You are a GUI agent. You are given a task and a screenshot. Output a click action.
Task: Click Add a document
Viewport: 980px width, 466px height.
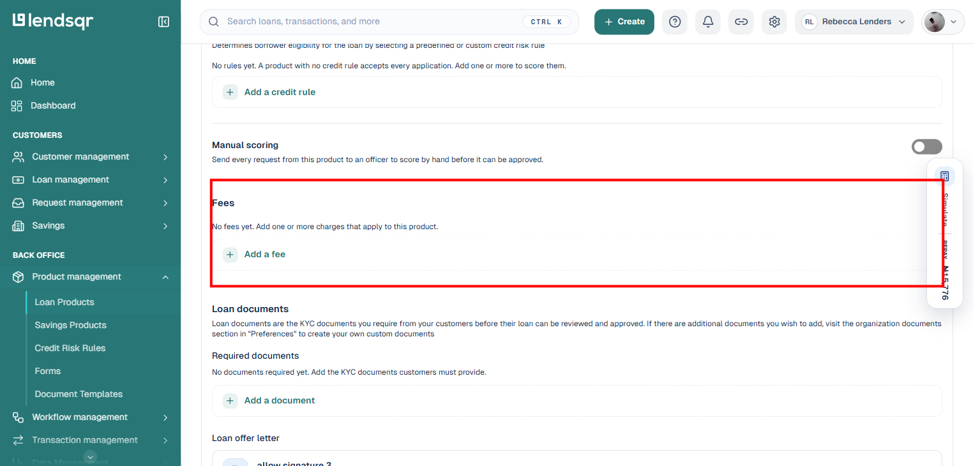[577, 400]
